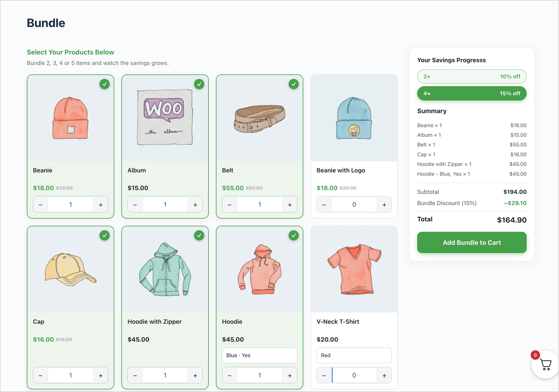Click the V-Neck T-Shirt product image
The width and height of the screenshot is (559, 392).
354,269
